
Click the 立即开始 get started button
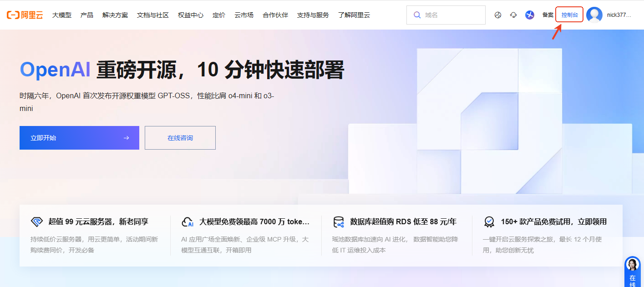pos(79,138)
